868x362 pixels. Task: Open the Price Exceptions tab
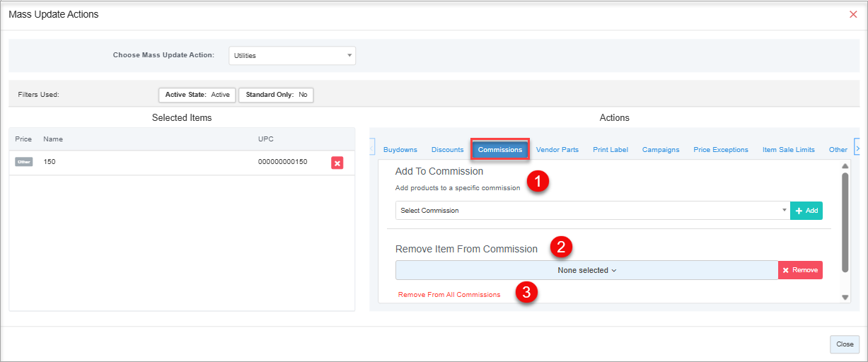[x=720, y=150]
